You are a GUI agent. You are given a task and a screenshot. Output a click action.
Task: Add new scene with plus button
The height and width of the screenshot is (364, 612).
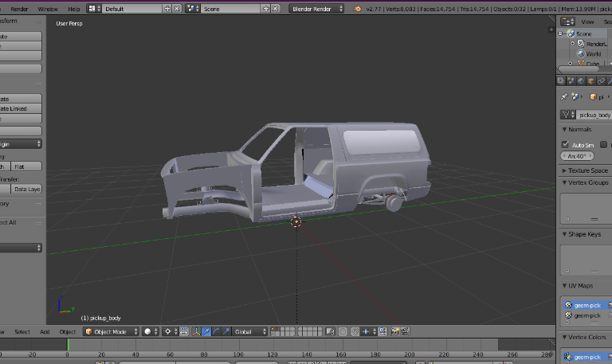point(265,8)
